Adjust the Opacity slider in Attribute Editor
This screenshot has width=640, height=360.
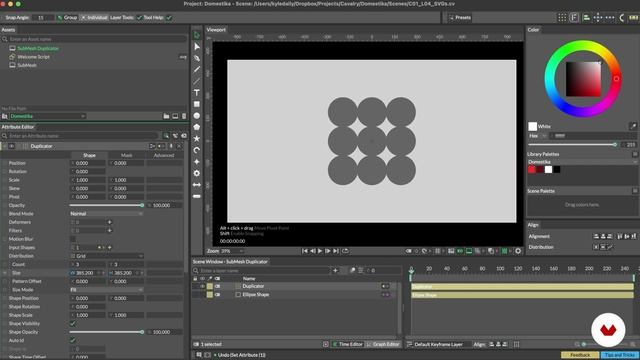click(x=106, y=205)
